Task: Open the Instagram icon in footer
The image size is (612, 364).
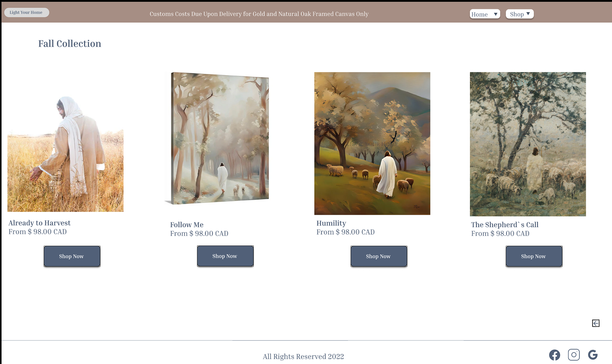Action: tap(574, 355)
